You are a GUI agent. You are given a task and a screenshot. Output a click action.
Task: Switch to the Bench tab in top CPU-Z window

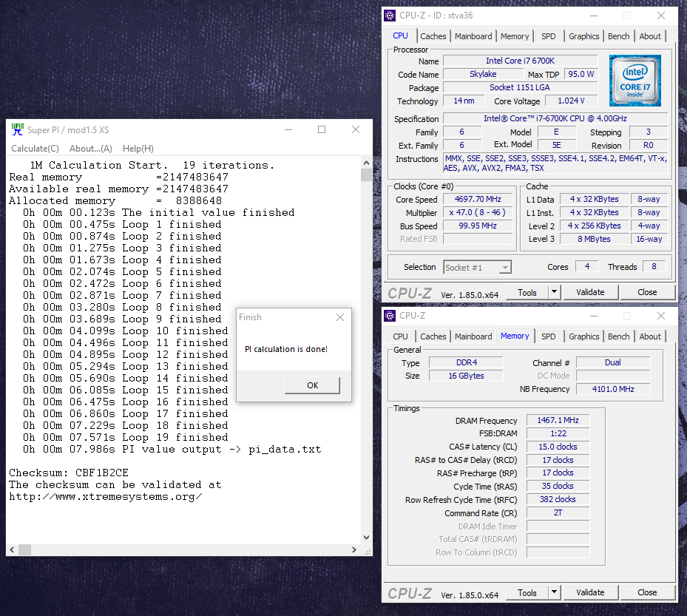pyautogui.click(x=619, y=36)
